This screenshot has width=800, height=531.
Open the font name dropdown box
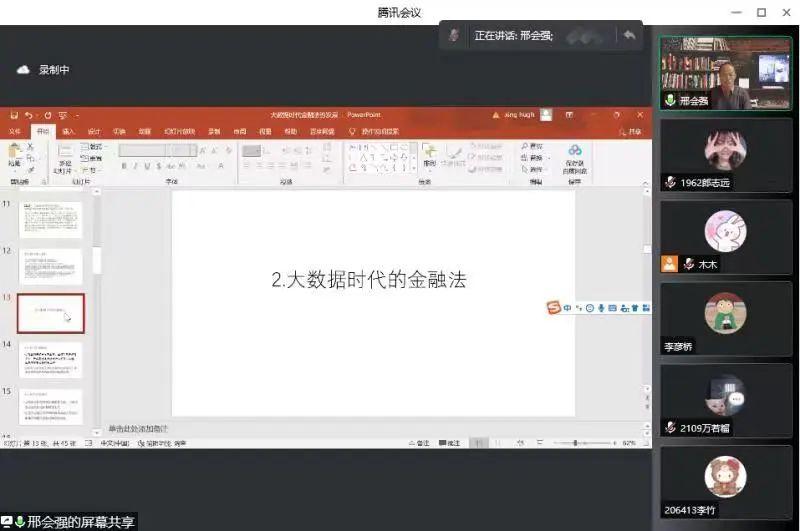pos(143,150)
